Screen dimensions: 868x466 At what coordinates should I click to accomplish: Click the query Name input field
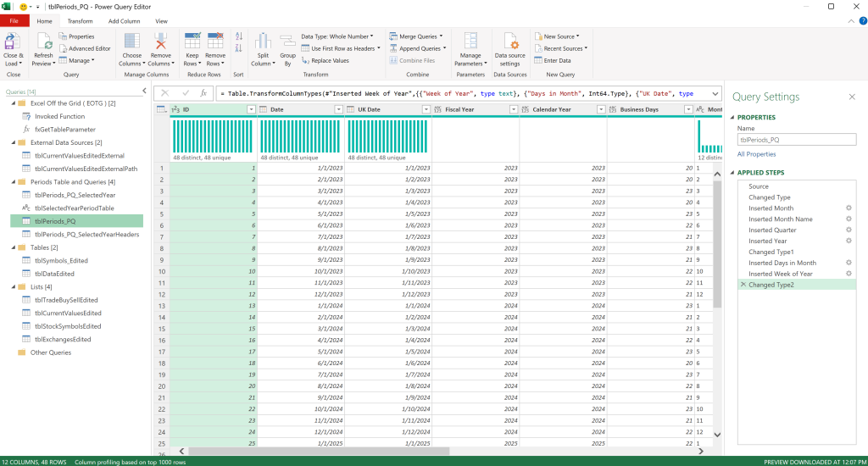pyautogui.click(x=797, y=140)
